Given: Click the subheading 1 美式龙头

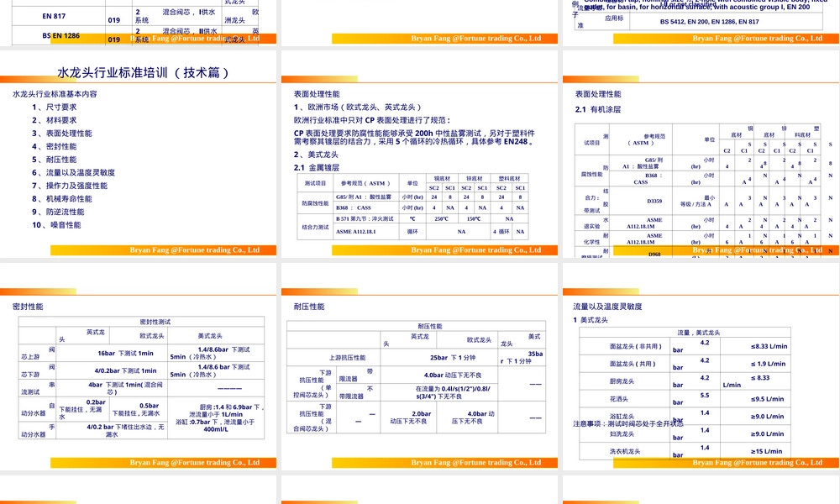Looking at the screenshot, I should pyautogui.click(x=591, y=320).
